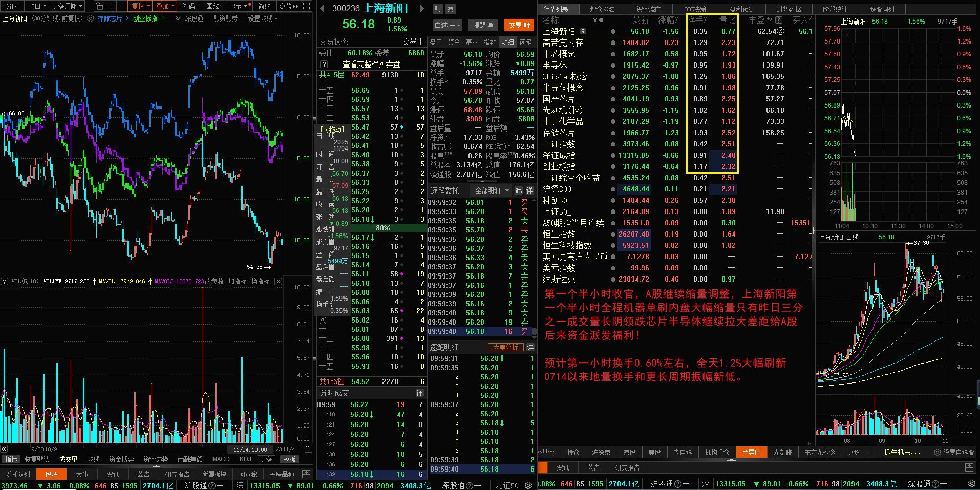The width and height of the screenshot is (980, 490).
Task: Open 逐笔委托 detail icon
Action: tap(529, 190)
